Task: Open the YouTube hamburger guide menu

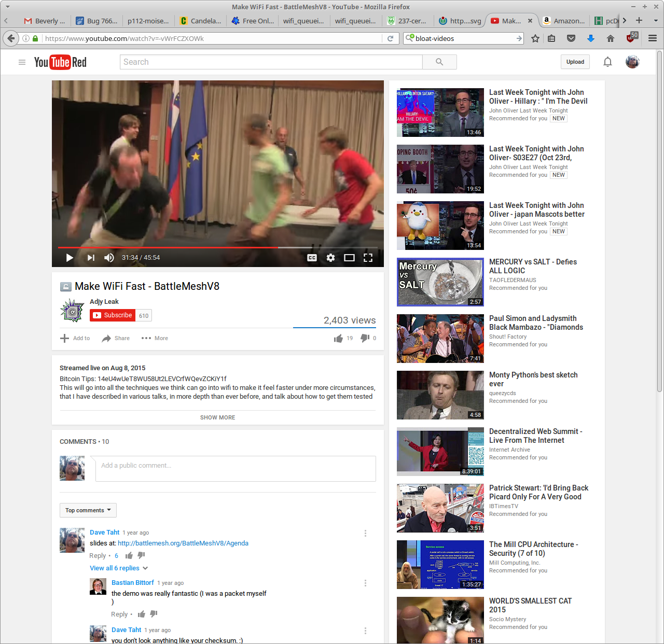Action: pyautogui.click(x=22, y=62)
